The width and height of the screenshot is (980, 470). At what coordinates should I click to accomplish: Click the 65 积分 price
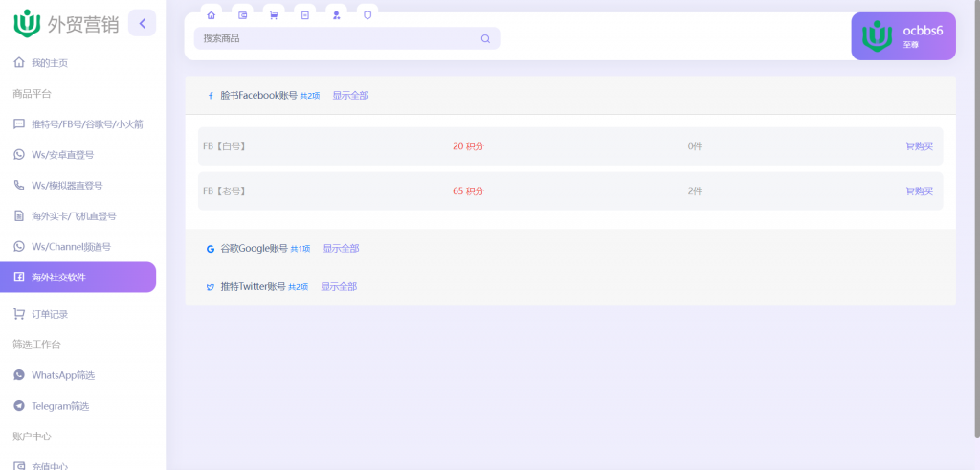click(x=468, y=191)
